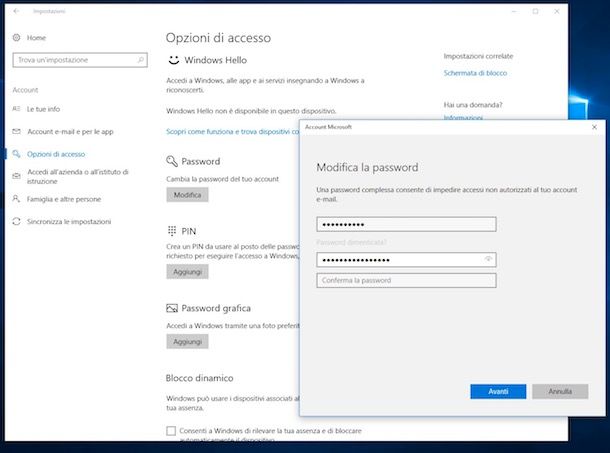Open Le tue info settings page

tap(43, 109)
